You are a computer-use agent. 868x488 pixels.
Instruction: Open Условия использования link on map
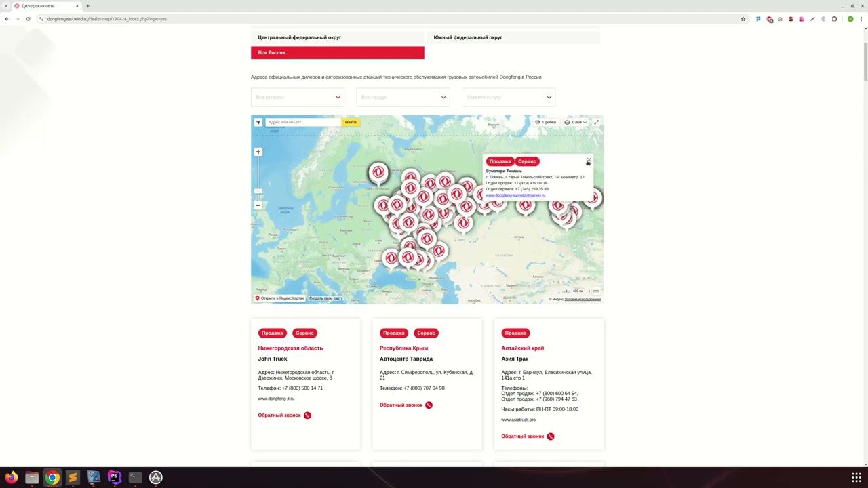pos(583,299)
